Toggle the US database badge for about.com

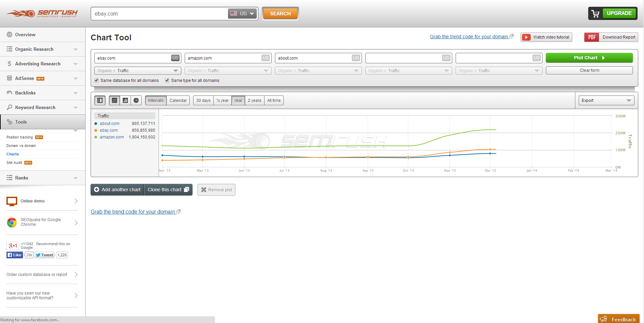[x=356, y=58]
